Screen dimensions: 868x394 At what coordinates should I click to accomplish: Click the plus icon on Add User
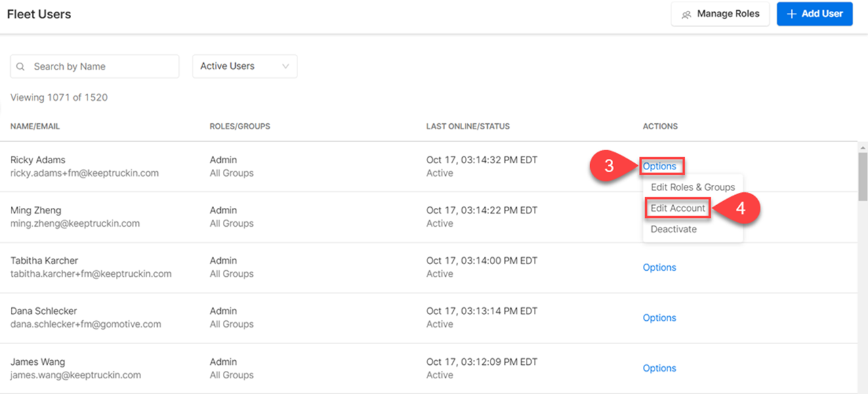coord(791,14)
